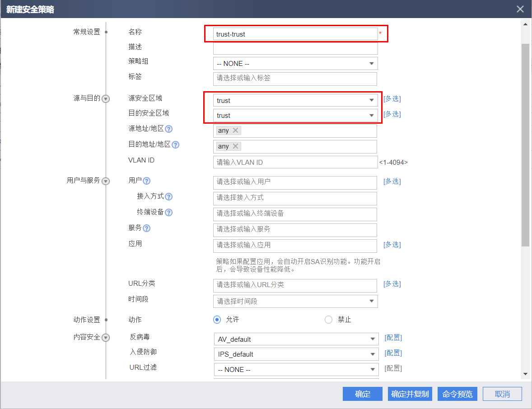Remove 'any' tag from 源地址/地区
The image size is (532, 409).
coord(235,130)
